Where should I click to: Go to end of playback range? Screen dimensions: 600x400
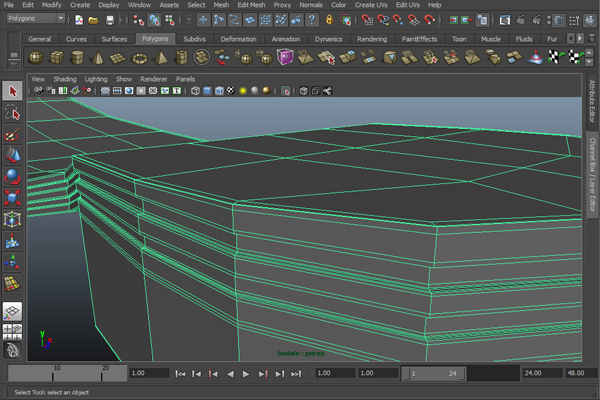tap(296, 374)
